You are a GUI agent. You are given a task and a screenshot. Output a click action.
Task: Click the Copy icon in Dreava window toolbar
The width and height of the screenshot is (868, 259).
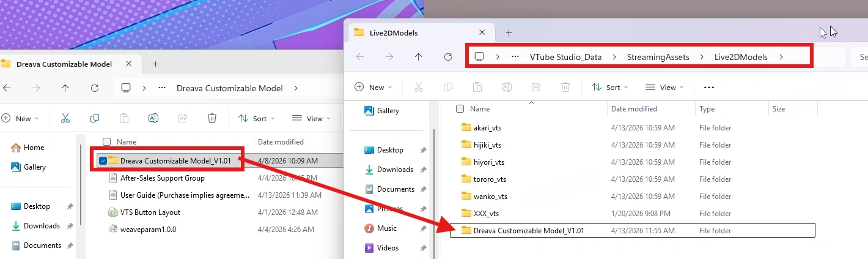(x=95, y=119)
